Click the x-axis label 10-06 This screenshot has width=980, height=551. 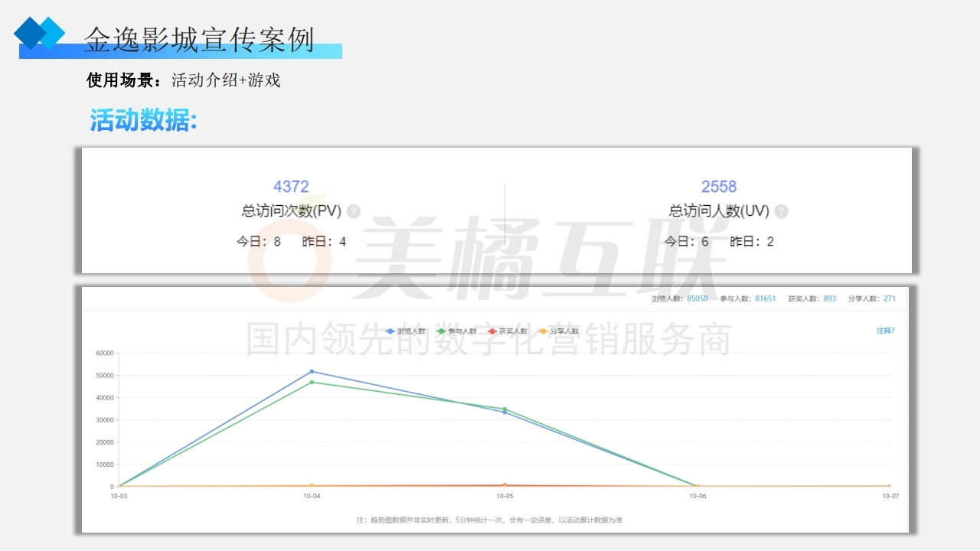click(x=697, y=496)
